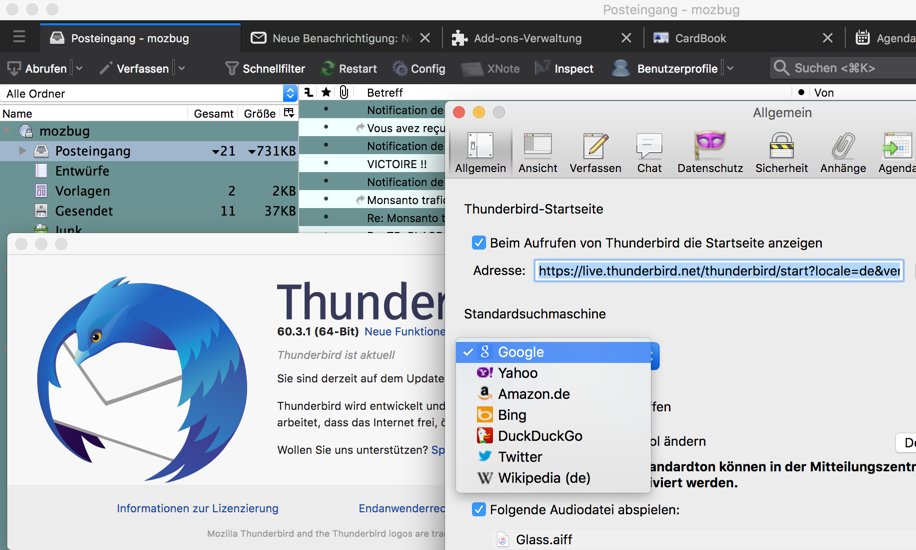
Task: Close the CardBook tab
Action: [827, 38]
